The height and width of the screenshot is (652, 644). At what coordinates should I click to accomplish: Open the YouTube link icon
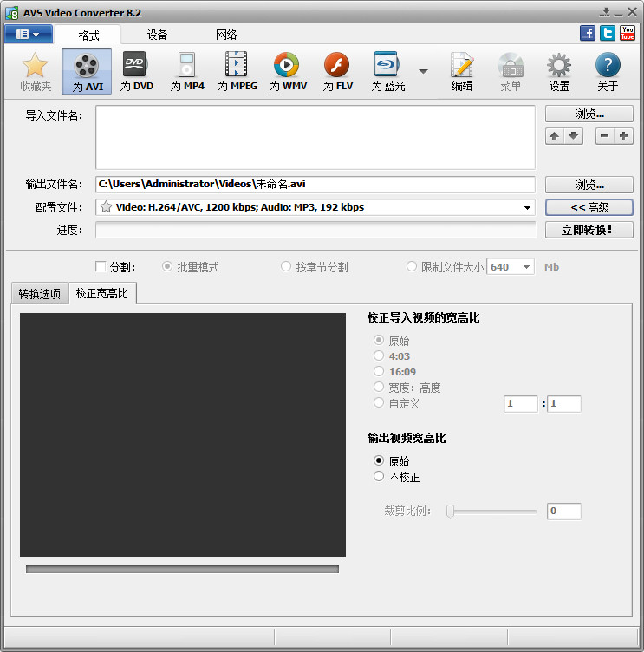tap(627, 33)
